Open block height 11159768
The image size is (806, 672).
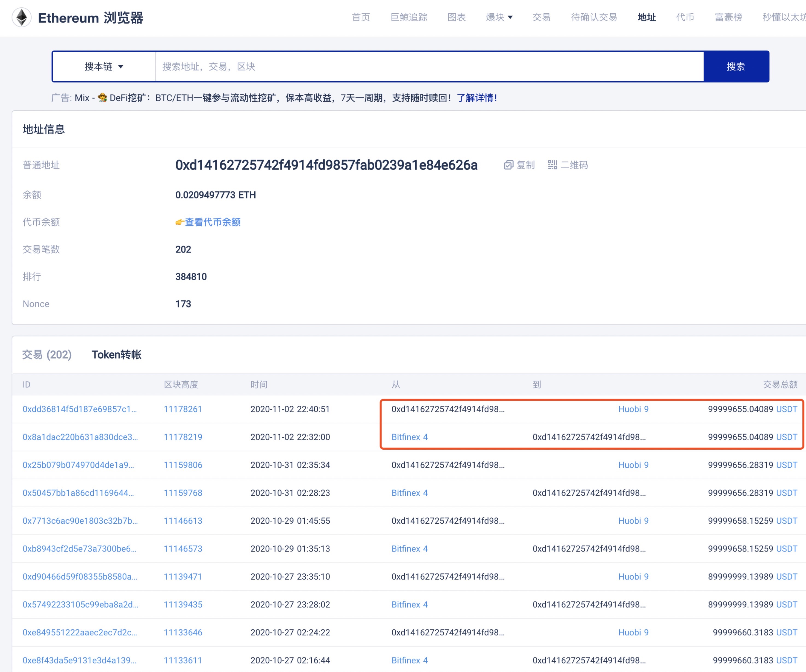click(183, 493)
